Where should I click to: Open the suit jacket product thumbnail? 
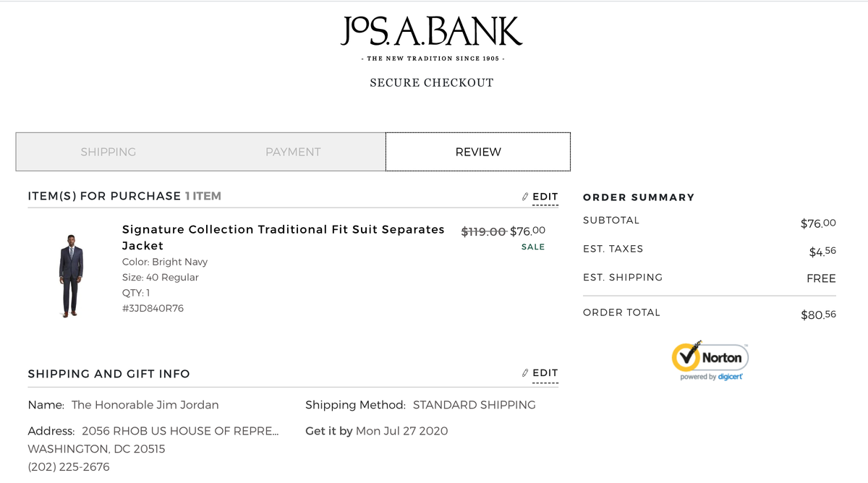tap(71, 275)
